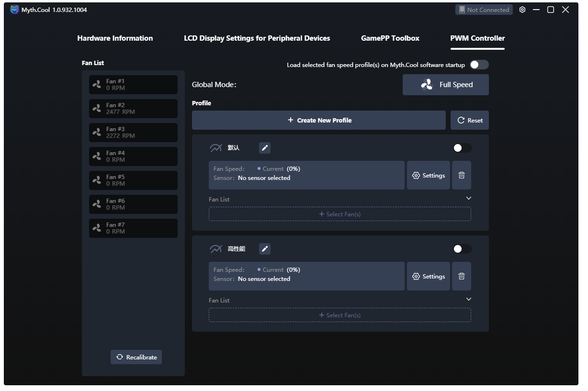The image size is (588, 391).
Task: Click Create New Profile button
Action: point(319,120)
